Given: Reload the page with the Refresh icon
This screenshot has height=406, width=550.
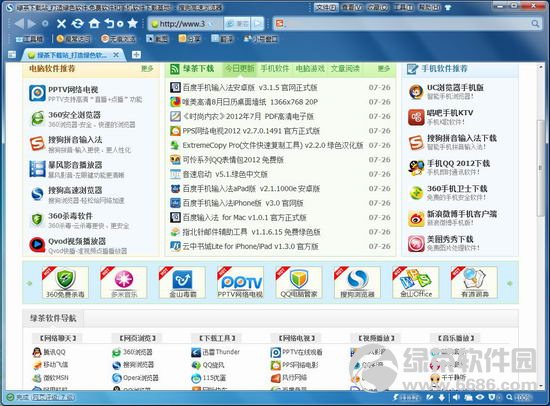Looking at the screenshot, I should click(x=78, y=24).
